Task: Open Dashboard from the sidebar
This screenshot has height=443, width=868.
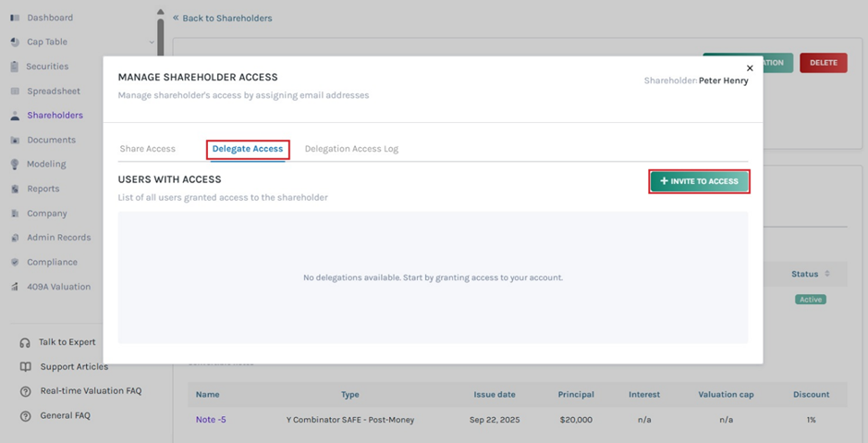Action: [50, 18]
